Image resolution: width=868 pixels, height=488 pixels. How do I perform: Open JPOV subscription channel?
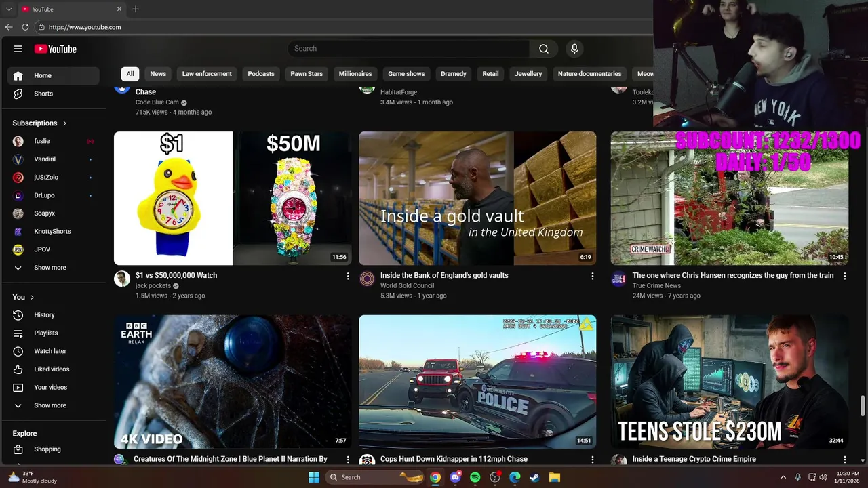point(54,249)
